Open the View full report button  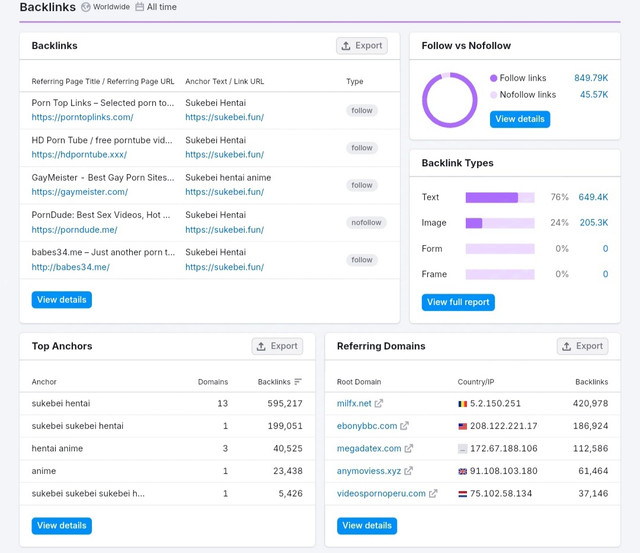click(x=458, y=302)
